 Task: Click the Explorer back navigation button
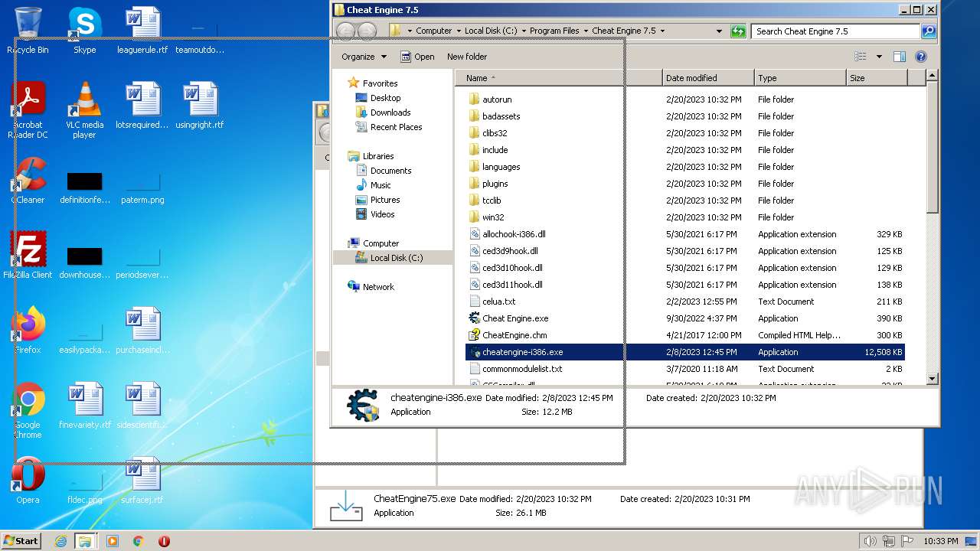pyautogui.click(x=345, y=31)
